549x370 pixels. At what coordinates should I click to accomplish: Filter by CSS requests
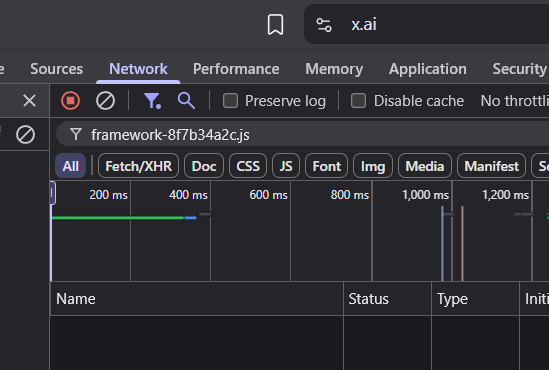(248, 166)
